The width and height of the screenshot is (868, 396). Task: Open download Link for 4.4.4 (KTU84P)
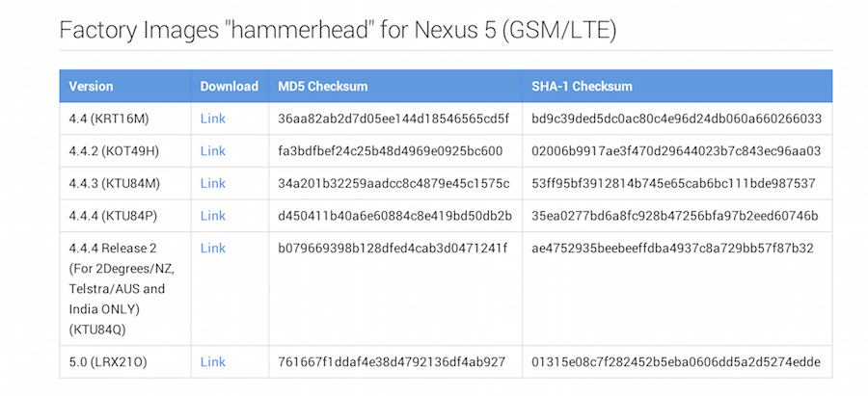212,216
